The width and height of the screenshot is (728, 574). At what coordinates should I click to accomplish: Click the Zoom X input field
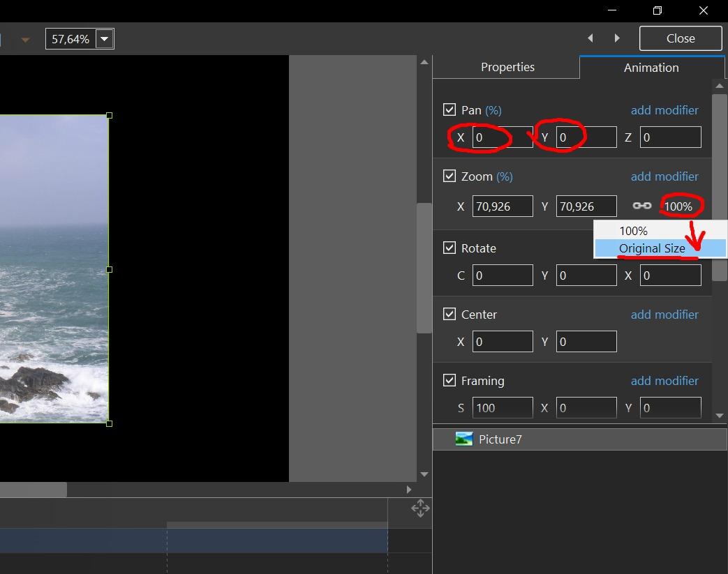[x=502, y=206]
